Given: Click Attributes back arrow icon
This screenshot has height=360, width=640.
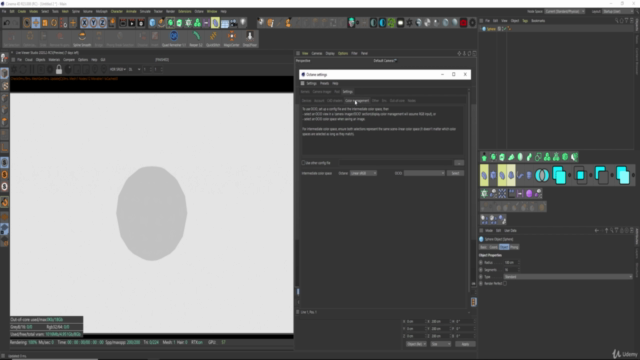Looking at the screenshot, I should (x=597, y=231).
